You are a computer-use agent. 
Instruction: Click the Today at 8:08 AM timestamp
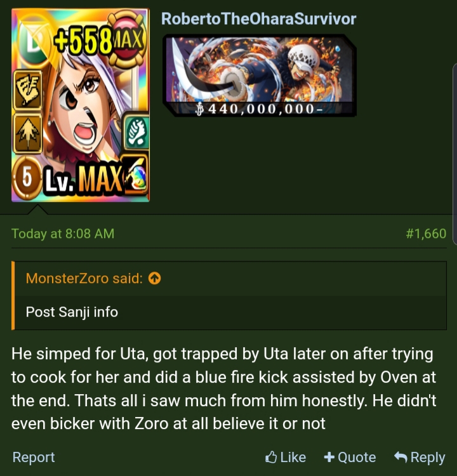(63, 234)
